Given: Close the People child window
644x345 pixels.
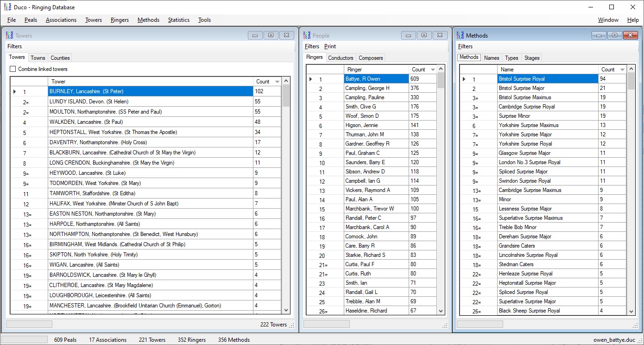Looking at the screenshot, I should [x=440, y=35].
